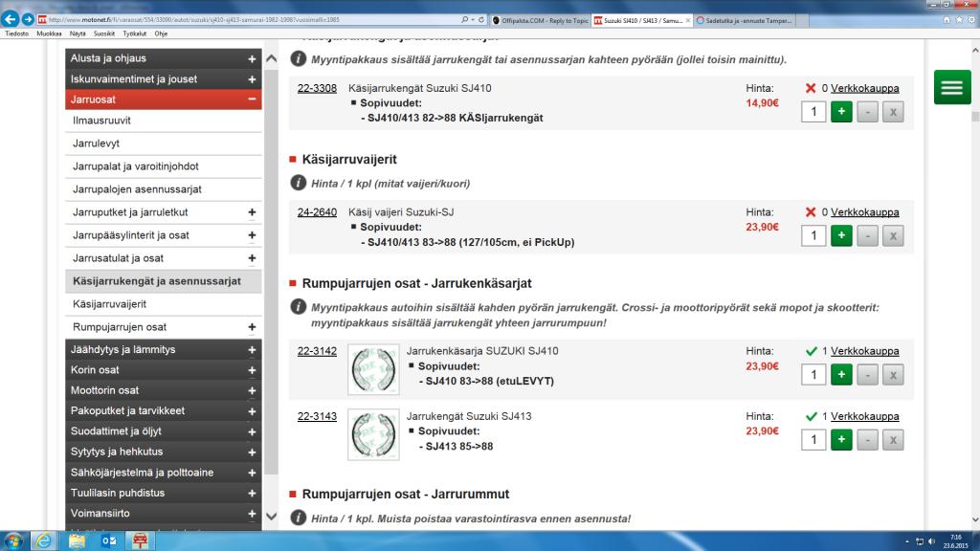Click the browser back arrow button

point(10,19)
